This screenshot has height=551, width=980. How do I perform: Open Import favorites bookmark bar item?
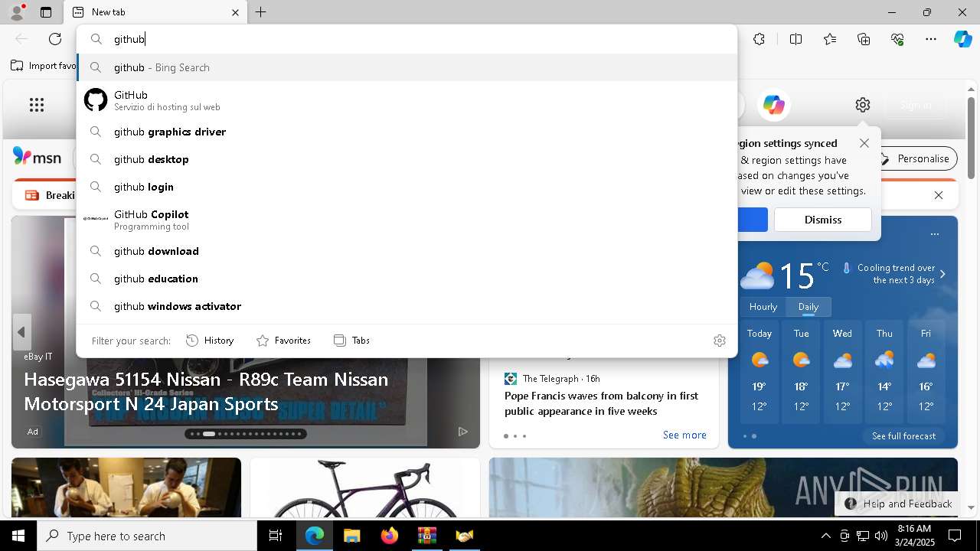[43, 66]
